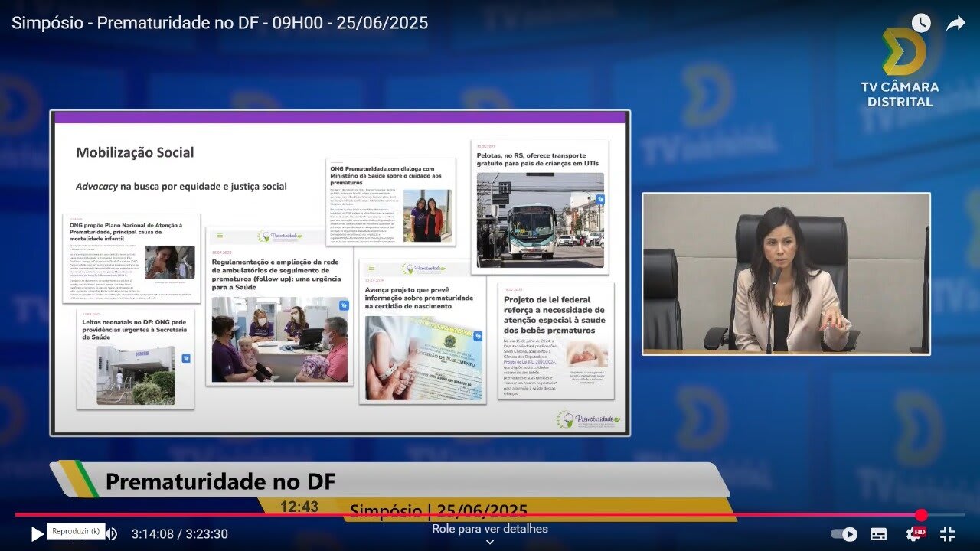Open the video title 'Simpósio - Prematuridade no DF'
The image size is (980, 551).
coord(220,23)
